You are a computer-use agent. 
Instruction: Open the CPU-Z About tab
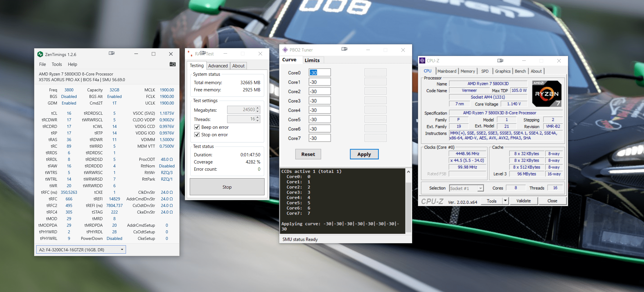pos(536,71)
